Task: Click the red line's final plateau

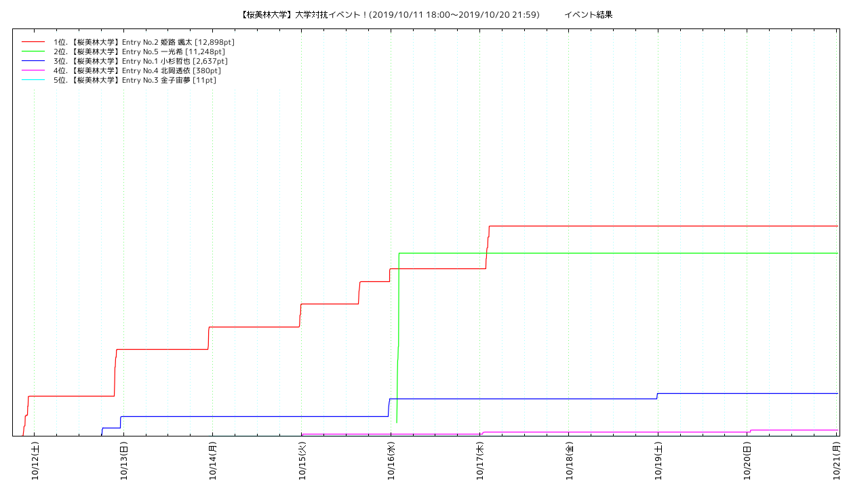Action: point(664,226)
